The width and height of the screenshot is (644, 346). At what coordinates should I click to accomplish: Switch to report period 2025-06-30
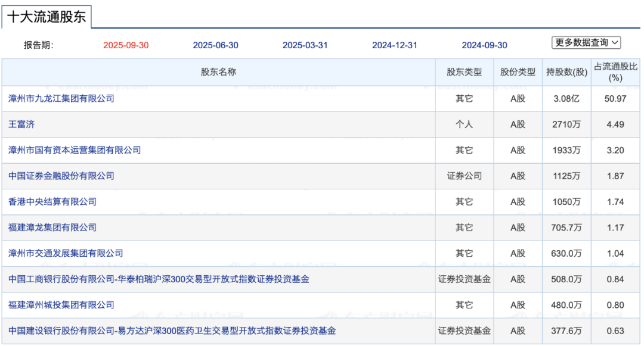215,45
